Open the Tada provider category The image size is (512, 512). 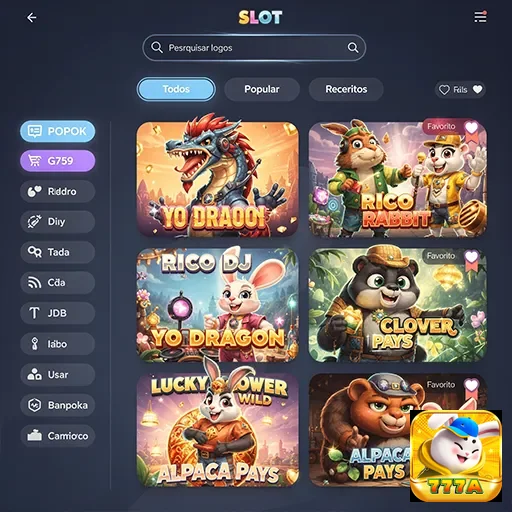[58, 252]
